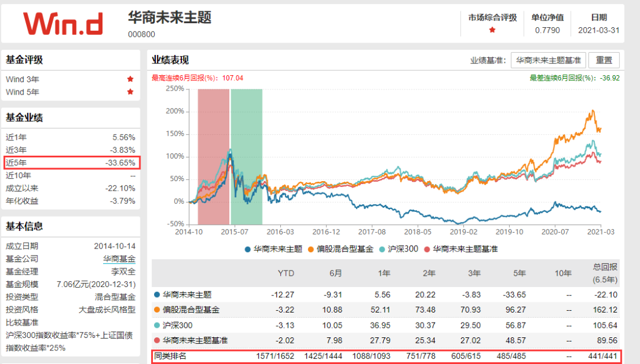
Task: Click the 5年 column header
Action: [x=519, y=273]
